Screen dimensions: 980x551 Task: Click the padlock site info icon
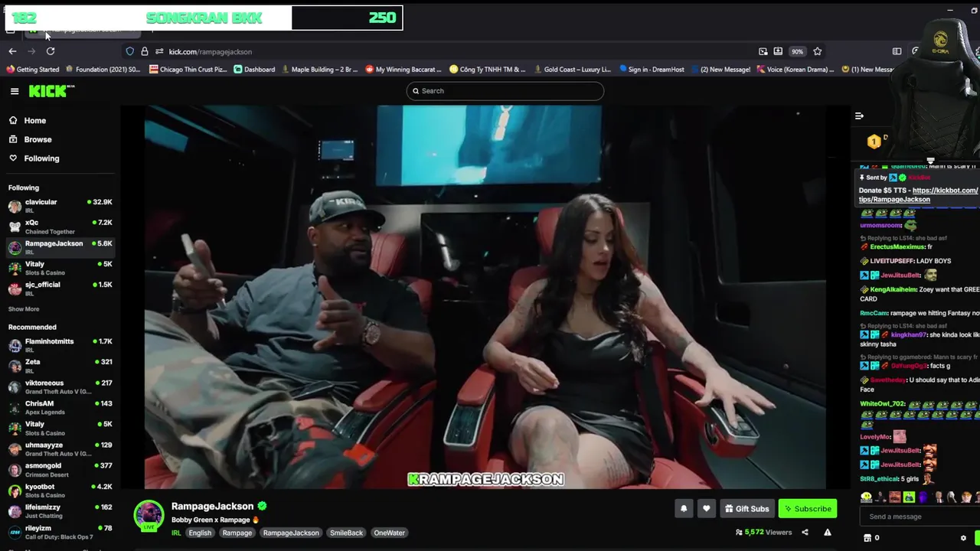(x=144, y=51)
